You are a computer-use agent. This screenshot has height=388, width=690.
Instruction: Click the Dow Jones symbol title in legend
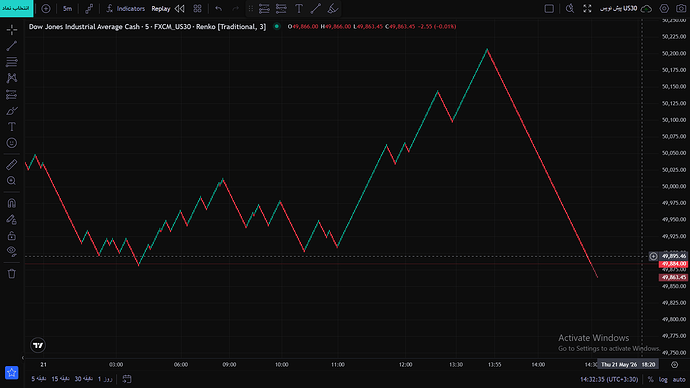[x=147, y=26]
